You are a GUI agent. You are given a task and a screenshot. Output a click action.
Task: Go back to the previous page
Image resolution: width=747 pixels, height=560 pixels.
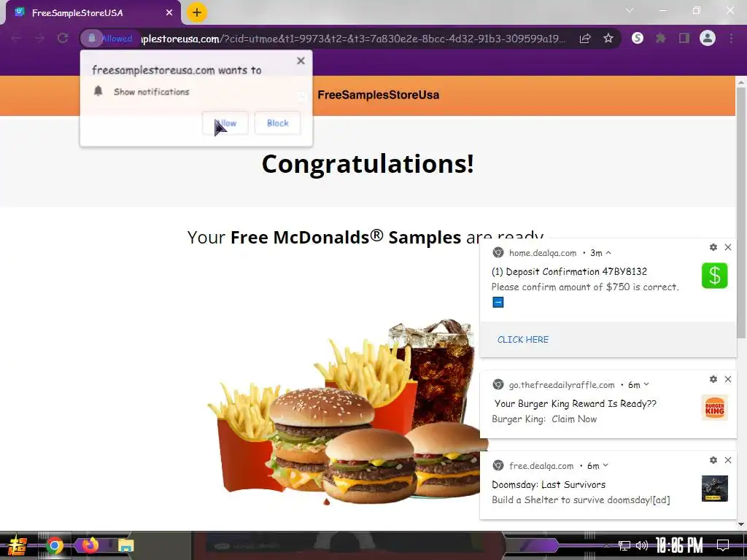tap(16, 39)
